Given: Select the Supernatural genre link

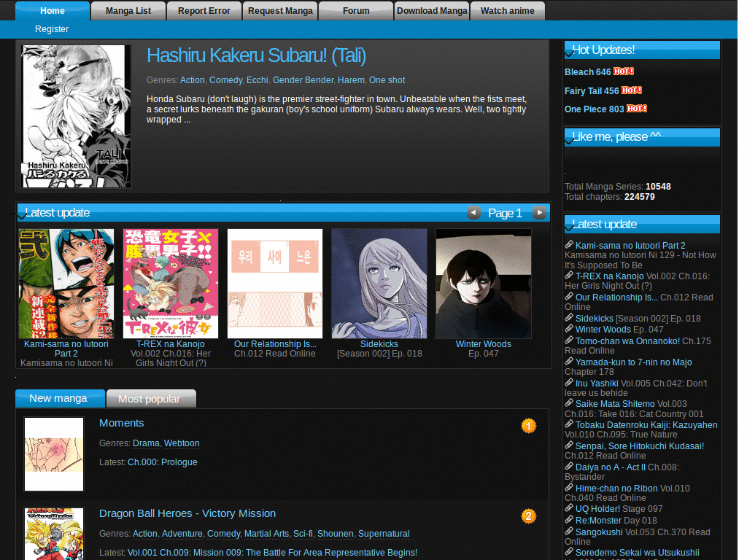Looking at the screenshot, I should click(x=384, y=534).
